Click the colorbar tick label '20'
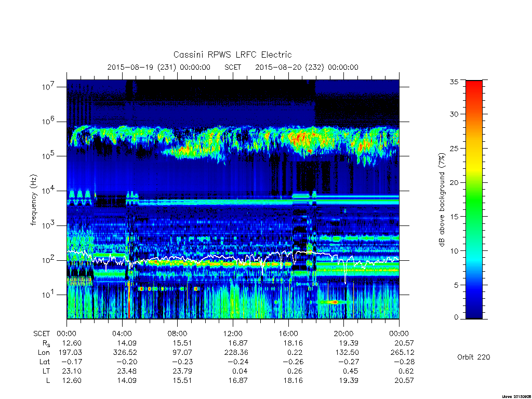The width and height of the screenshot is (532, 399). coord(454,182)
